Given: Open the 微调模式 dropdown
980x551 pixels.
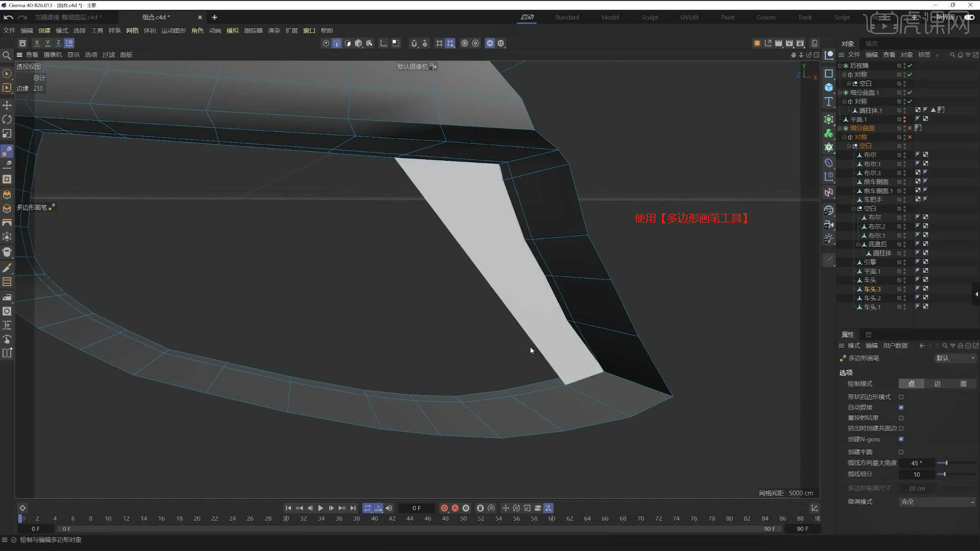Looking at the screenshot, I should coord(937,502).
